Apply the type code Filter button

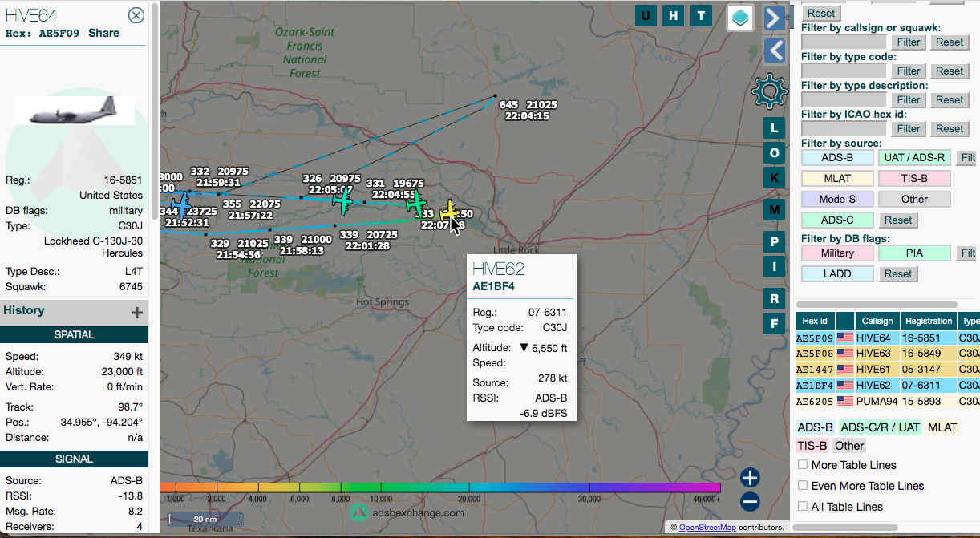pos(909,71)
